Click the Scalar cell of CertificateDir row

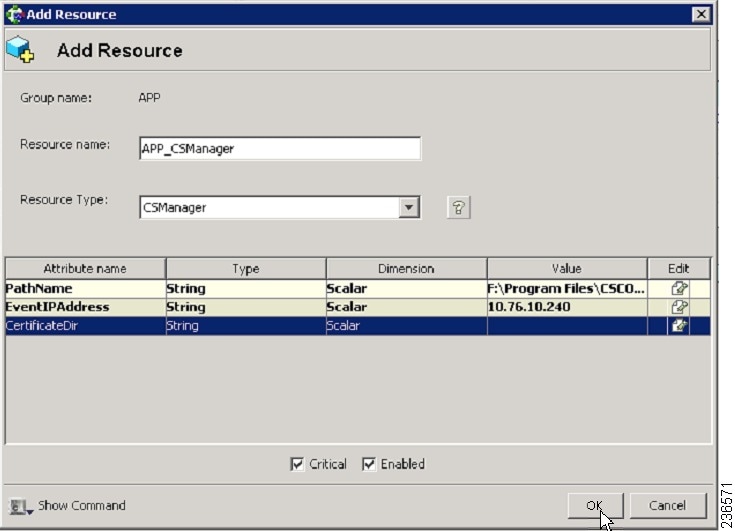tap(406, 326)
